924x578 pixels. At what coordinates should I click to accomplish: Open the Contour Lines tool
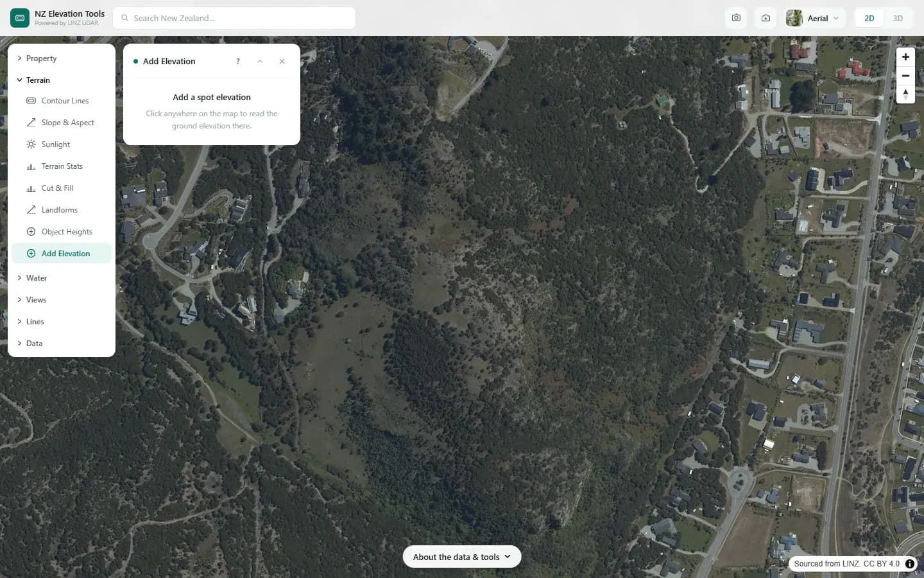62,101
